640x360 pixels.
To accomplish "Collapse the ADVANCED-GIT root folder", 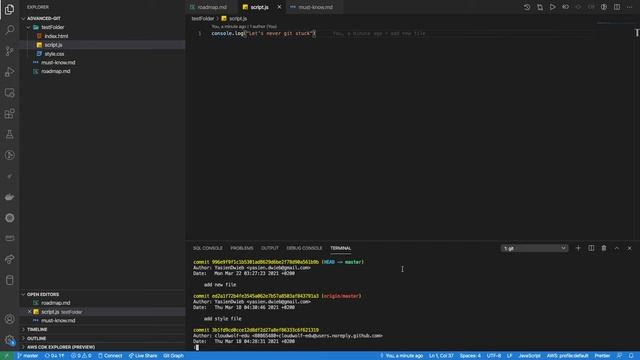I will point(44,18).
